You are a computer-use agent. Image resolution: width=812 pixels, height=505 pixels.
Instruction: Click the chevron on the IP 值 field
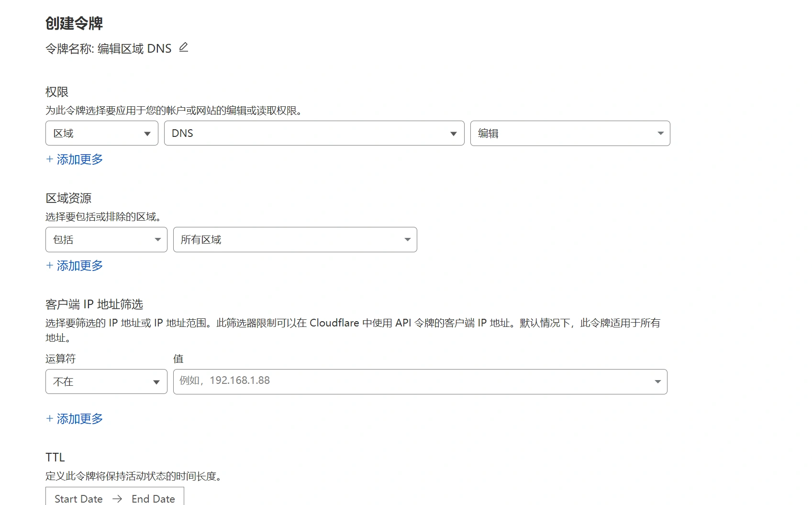coord(658,382)
